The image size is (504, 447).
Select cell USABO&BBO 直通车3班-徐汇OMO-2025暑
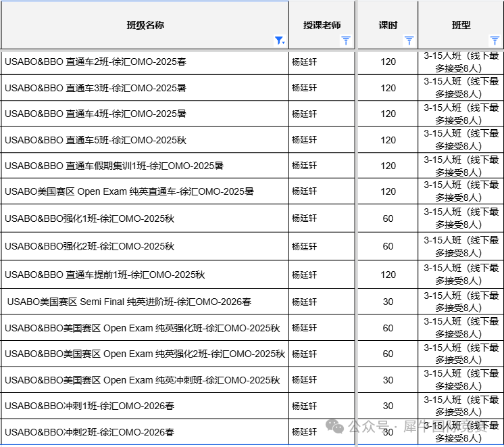click(145, 88)
